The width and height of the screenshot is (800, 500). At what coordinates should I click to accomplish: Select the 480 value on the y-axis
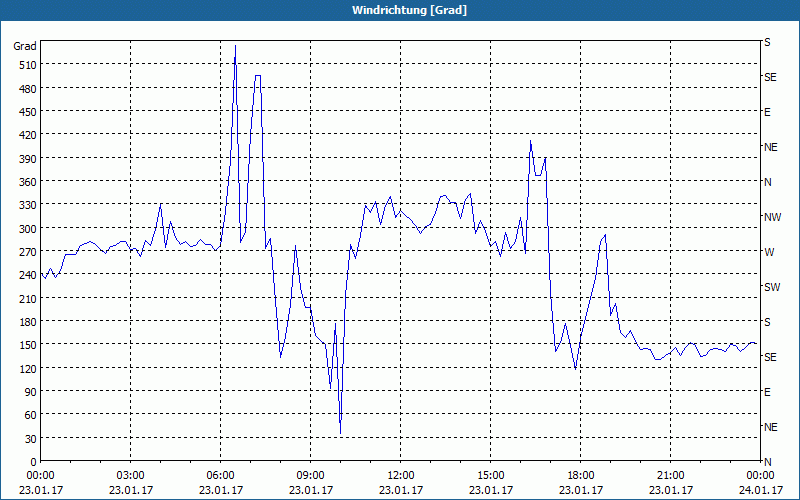click(28, 88)
